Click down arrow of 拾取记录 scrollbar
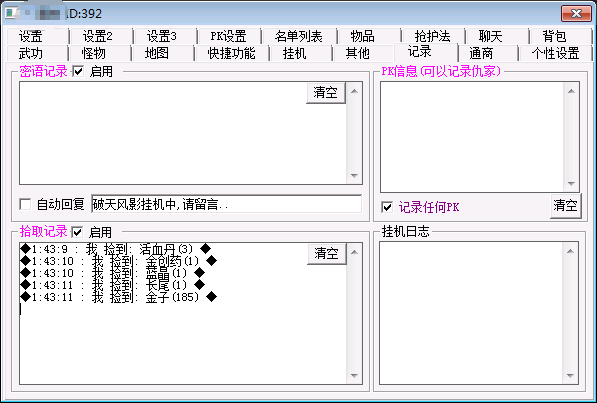Screen dimensions: 597x403 354,376
